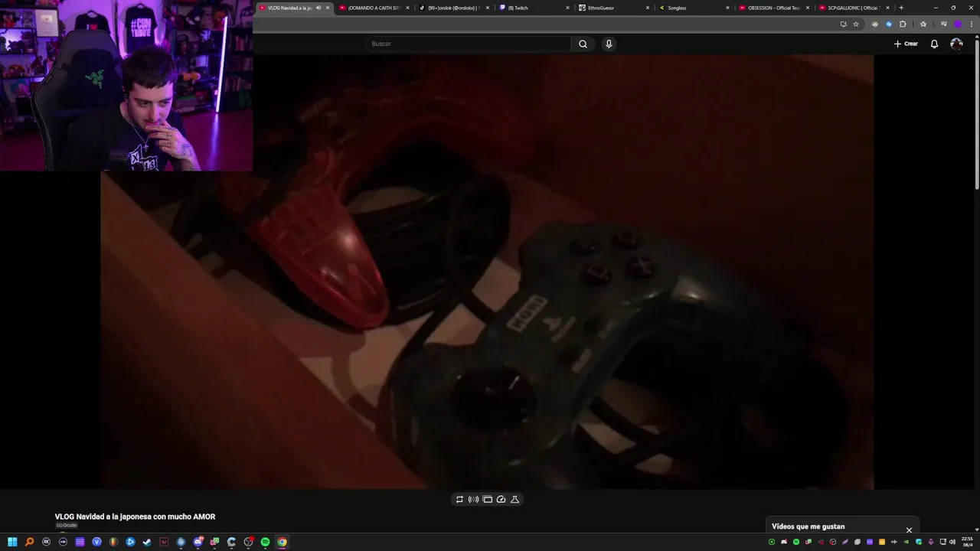Image resolution: width=980 pixels, height=551 pixels.
Task: Close the Twitch tab
Action: click(567, 8)
